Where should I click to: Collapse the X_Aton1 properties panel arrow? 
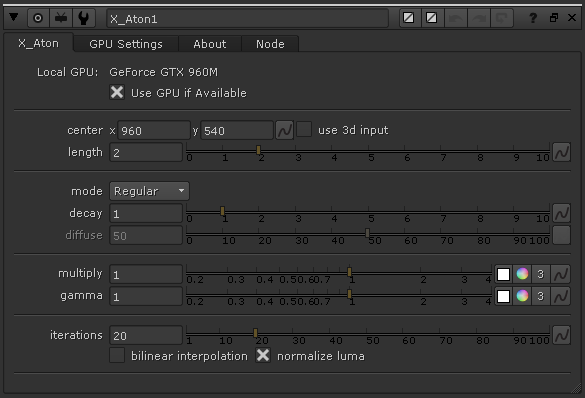(14, 17)
